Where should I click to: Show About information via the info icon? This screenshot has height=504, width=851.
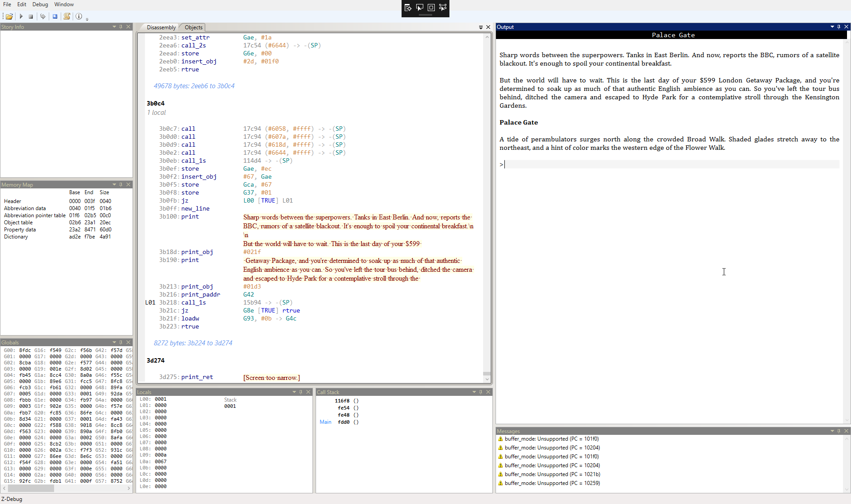pyautogui.click(x=79, y=16)
